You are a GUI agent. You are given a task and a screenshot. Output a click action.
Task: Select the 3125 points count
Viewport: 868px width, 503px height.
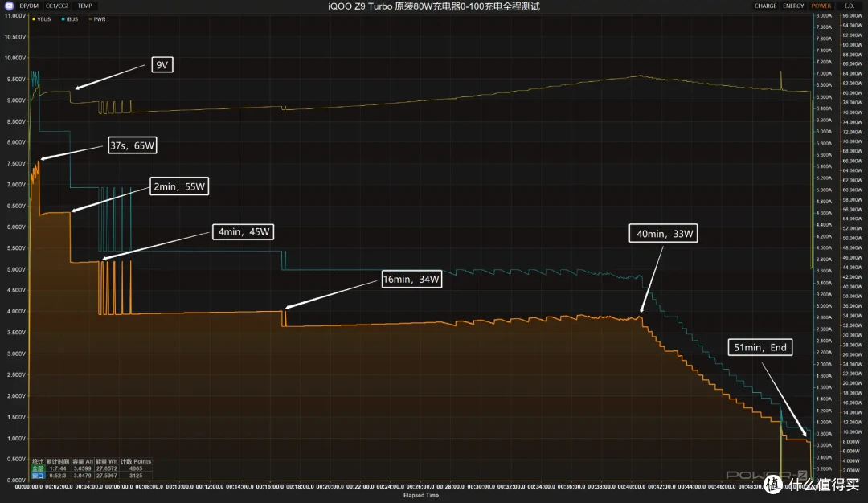(x=136, y=476)
